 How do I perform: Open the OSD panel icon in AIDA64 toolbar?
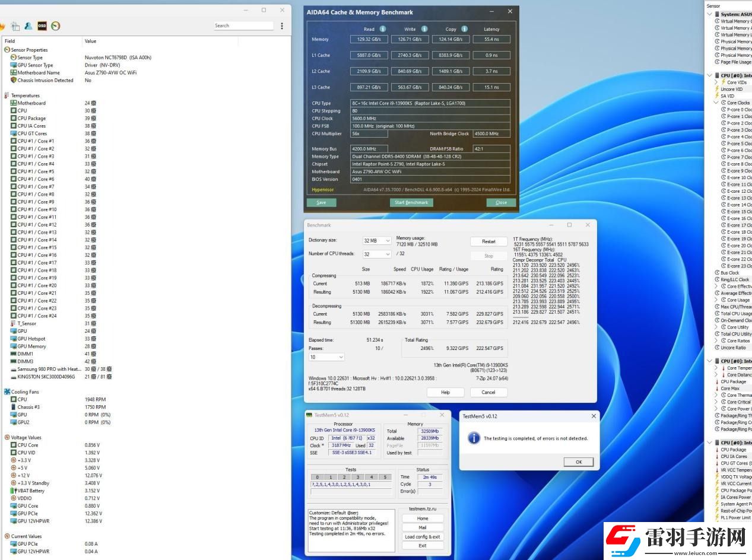point(42,26)
